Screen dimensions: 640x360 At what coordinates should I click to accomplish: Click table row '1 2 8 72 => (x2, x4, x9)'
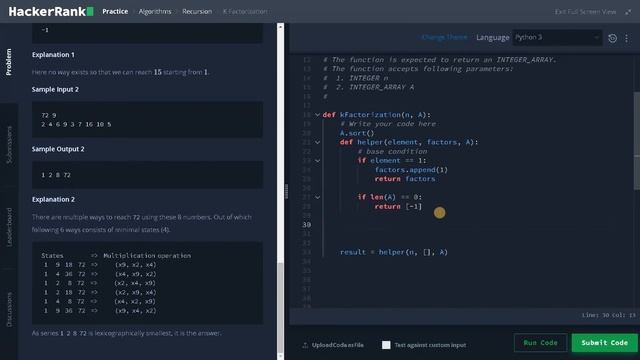click(100, 283)
